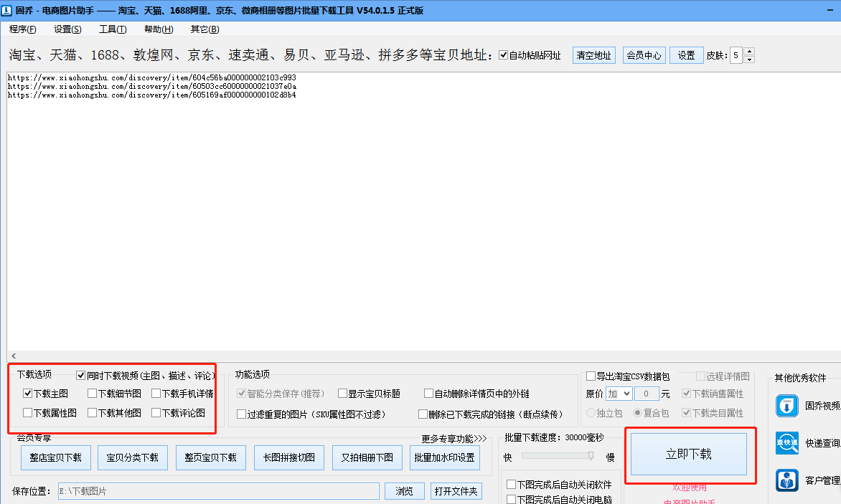The height and width of the screenshot is (504, 841).
Task: Click the 长图拼接切图 button
Action: (x=289, y=457)
